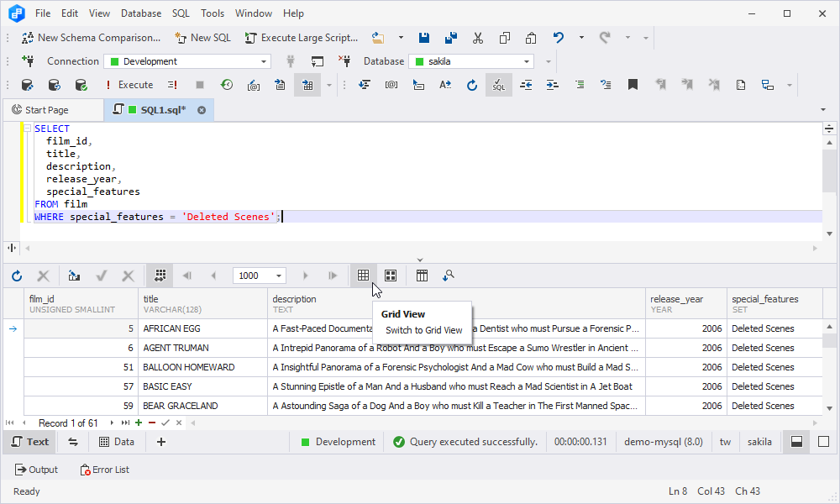Open the File menu
840x504 pixels.
(x=43, y=13)
